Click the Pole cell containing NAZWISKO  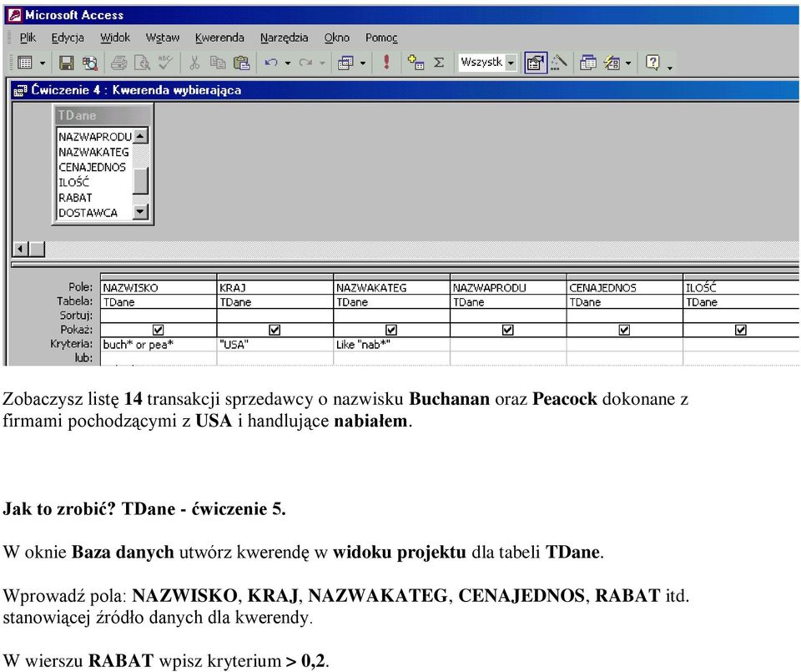(x=159, y=288)
